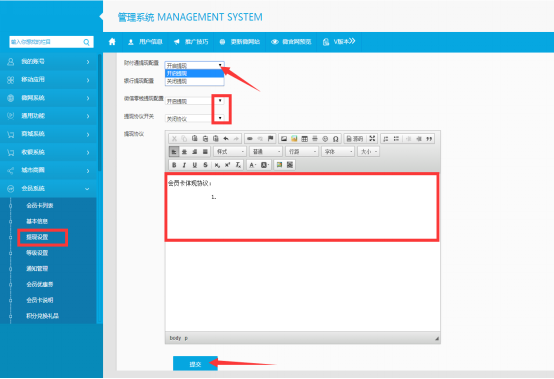Click the home icon in top navigation

(112, 42)
